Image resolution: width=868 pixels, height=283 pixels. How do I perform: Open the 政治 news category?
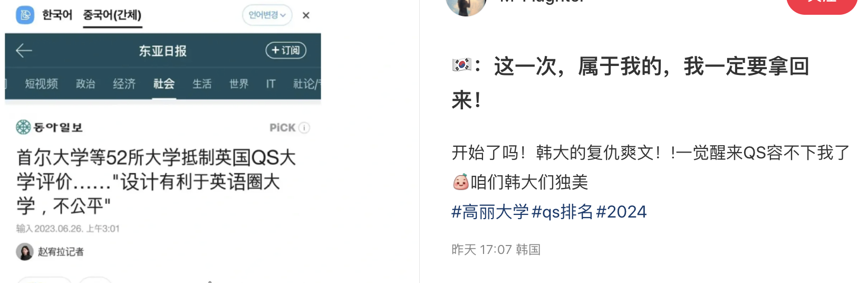(85, 83)
